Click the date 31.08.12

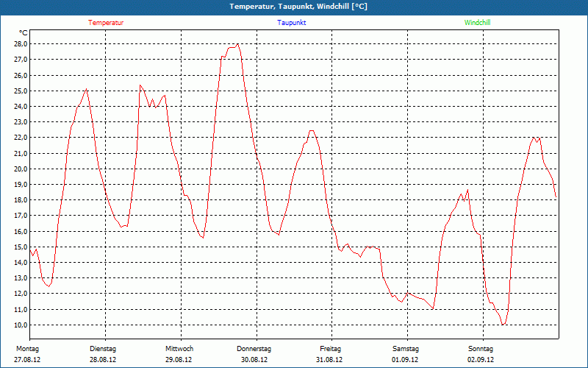pos(329,360)
